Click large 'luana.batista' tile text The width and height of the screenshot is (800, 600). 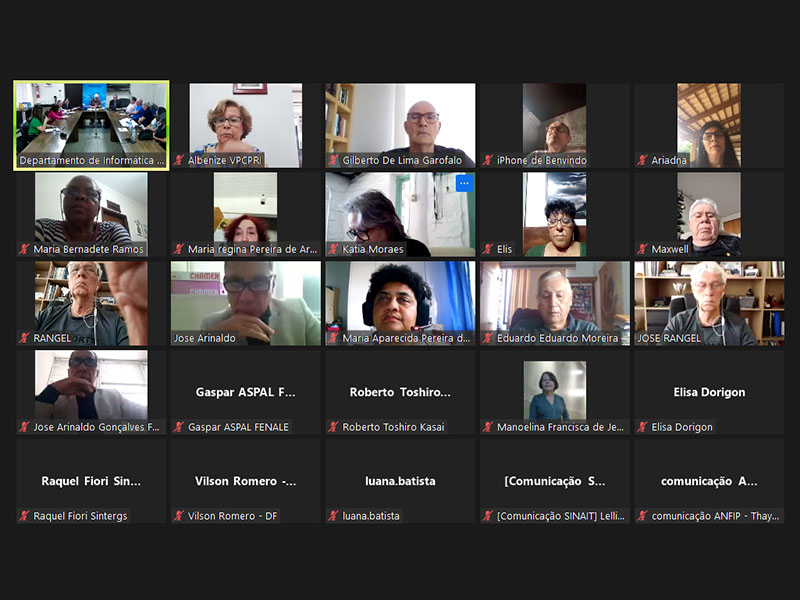pos(400,481)
